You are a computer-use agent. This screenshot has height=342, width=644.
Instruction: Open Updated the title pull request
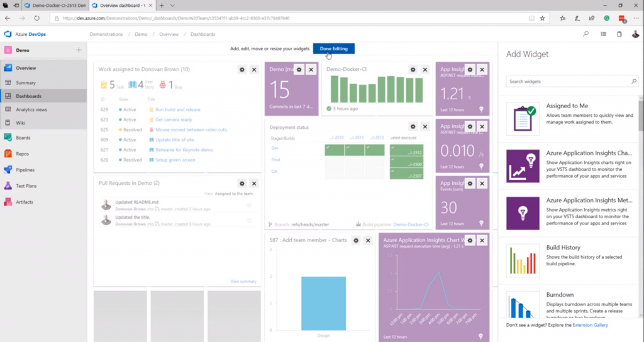(133, 217)
